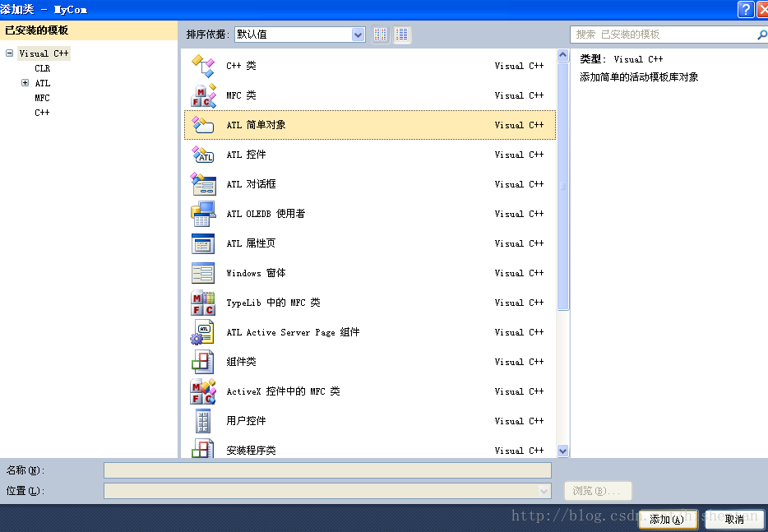
Task: Click the 添加(A) button
Action: click(668, 520)
